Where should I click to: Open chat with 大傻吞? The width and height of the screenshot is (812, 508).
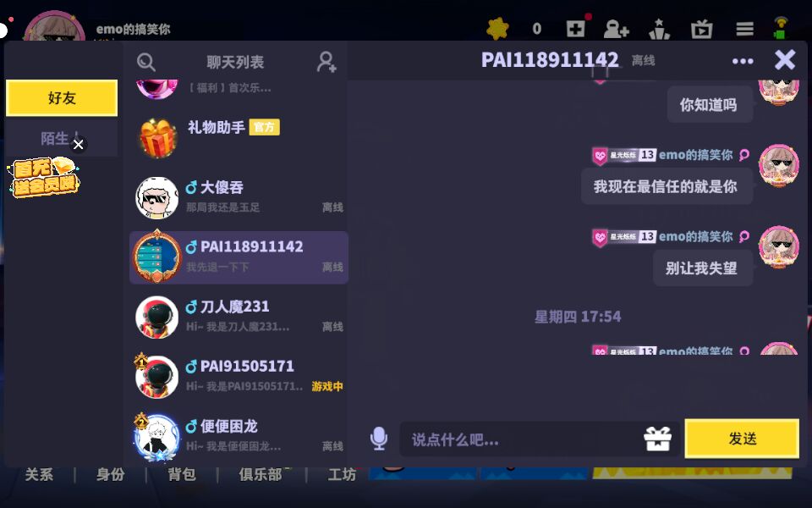click(x=239, y=197)
